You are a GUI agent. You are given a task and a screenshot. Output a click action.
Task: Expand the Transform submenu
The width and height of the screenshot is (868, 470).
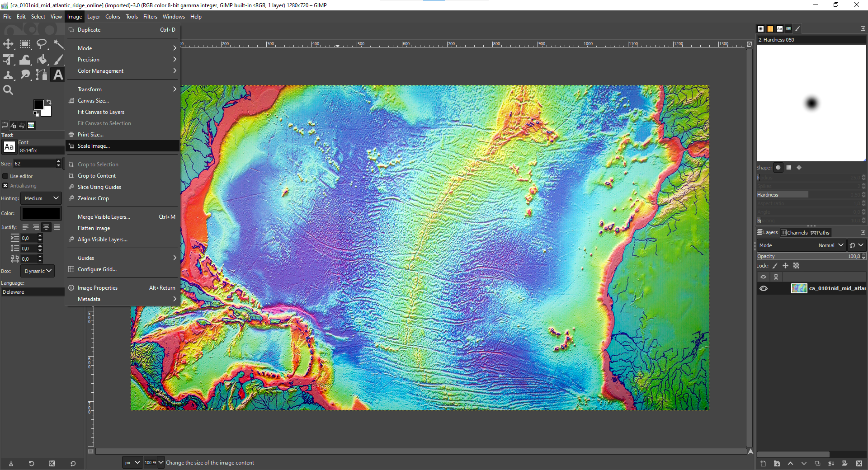tap(123, 89)
